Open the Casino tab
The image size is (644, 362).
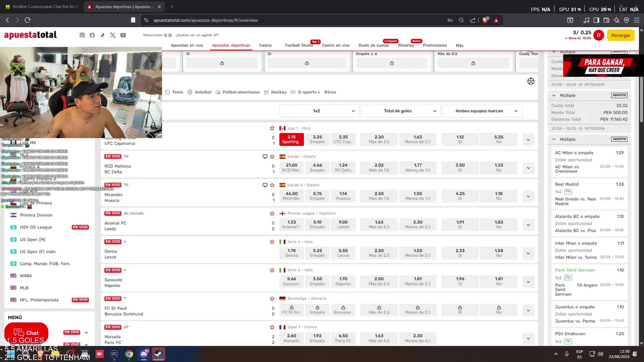pyautogui.click(x=265, y=45)
